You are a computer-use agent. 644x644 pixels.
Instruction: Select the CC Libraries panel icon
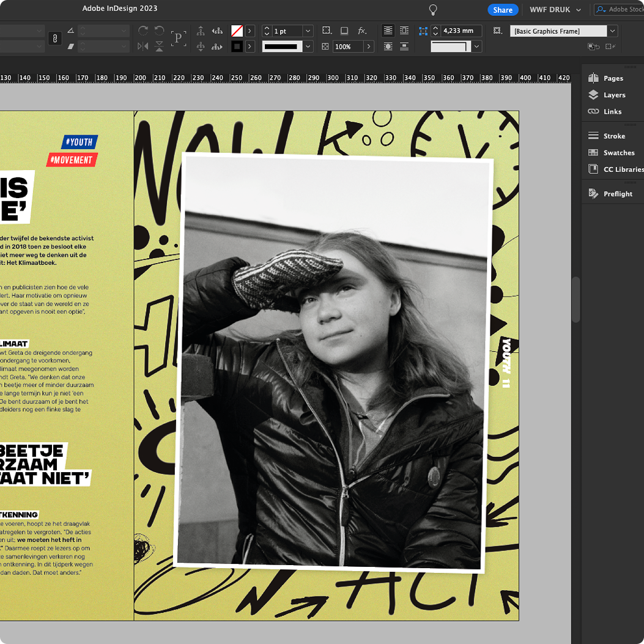point(593,169)
